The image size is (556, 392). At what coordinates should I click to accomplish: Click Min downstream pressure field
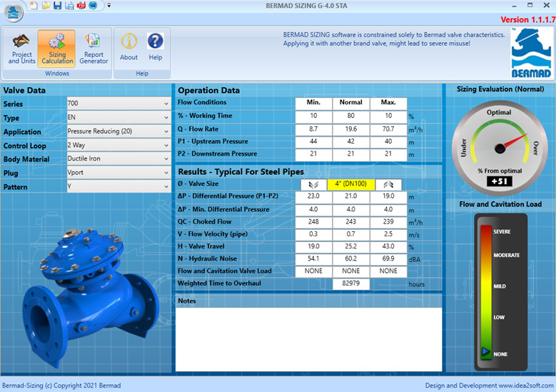tap(313, 154)
